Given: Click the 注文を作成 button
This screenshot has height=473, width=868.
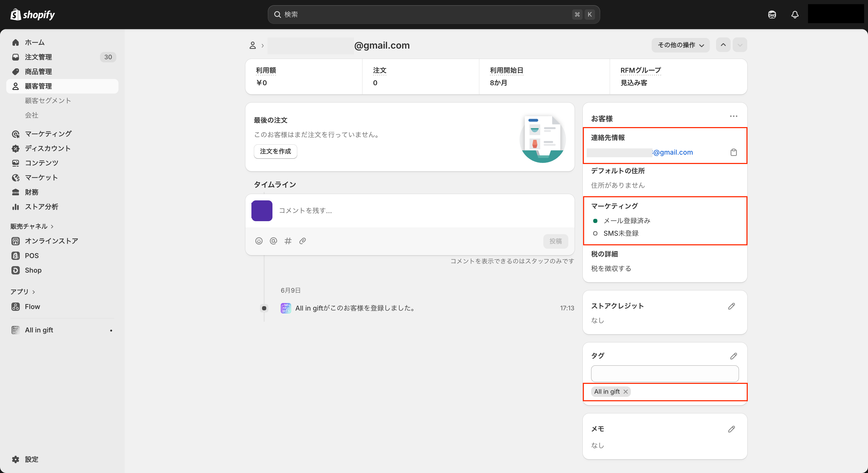Looking at the screenshot, I should [x=275, y=151].
